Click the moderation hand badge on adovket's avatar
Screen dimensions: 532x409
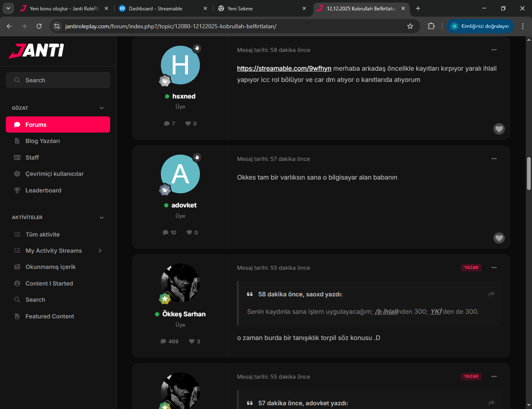click(x=197, y=157)
